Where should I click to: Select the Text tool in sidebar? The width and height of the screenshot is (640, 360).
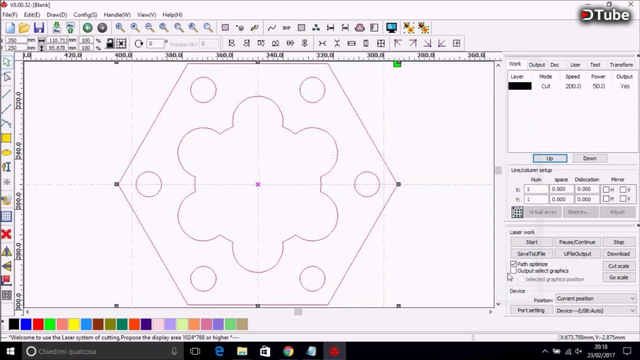7,167
